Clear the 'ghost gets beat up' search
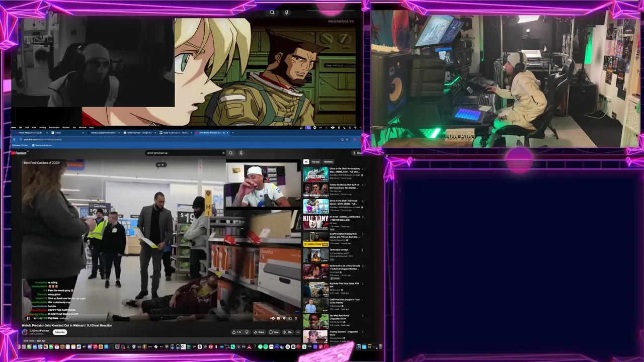The image size is (644, 362). coord(223,153)
